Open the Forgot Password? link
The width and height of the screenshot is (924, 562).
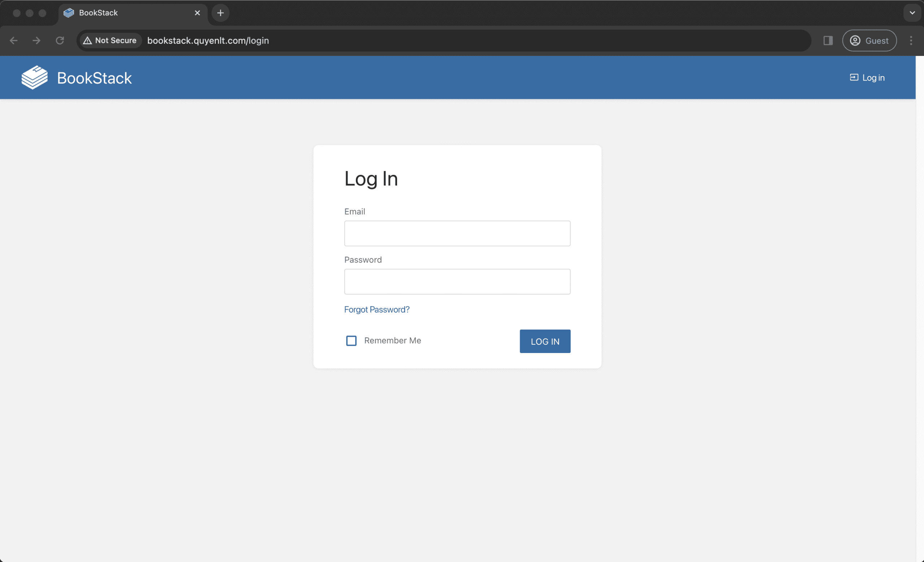coord(376,309)
